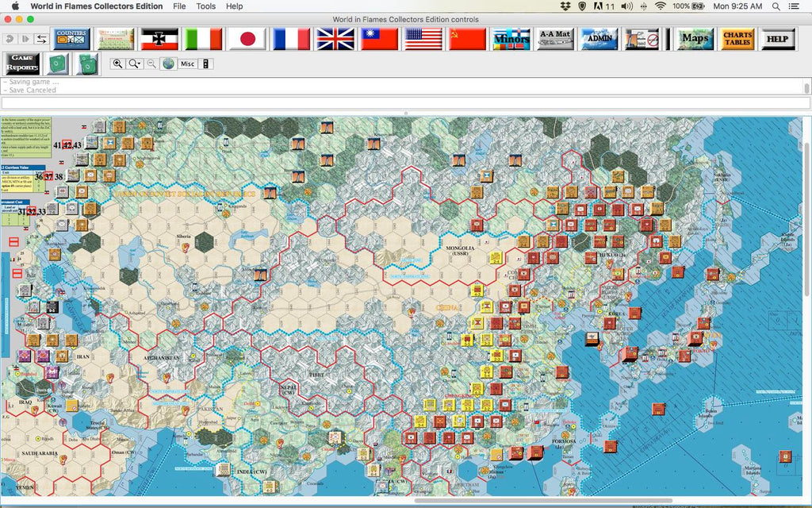Open the Commonwealth Union Jack button

point(335,39)
